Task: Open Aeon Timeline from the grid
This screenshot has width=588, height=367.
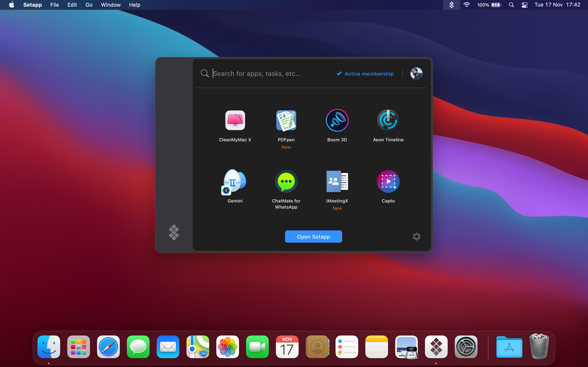Action: point(388,120)
